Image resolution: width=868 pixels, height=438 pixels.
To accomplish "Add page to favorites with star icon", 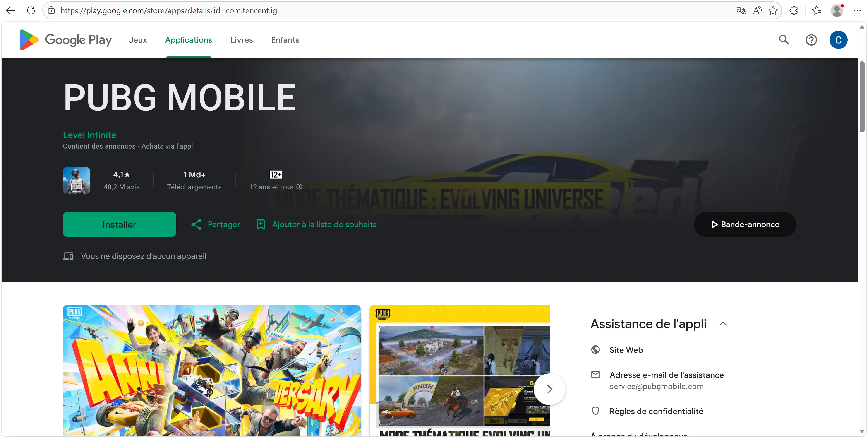I will (x=773, y=10).
